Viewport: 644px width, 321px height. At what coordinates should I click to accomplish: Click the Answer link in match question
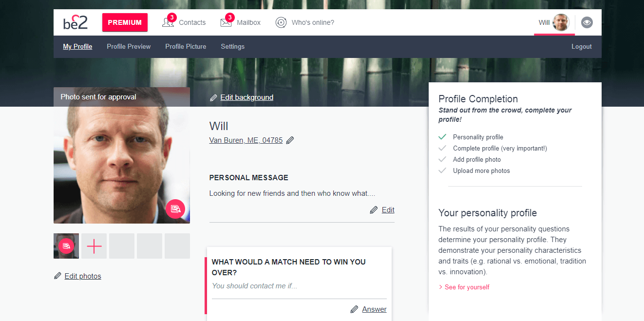[x=375, y=309]
